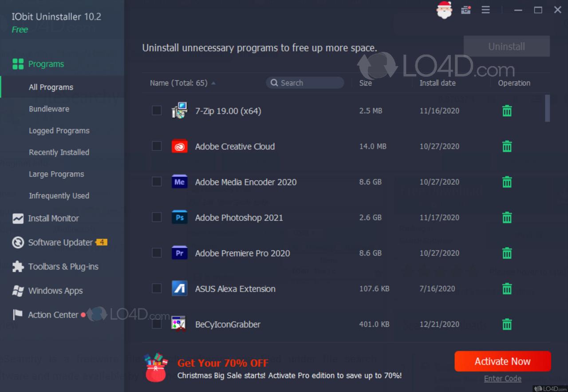
Task: Show Infrequently Used programs
Action: click(x=59, y=196)
